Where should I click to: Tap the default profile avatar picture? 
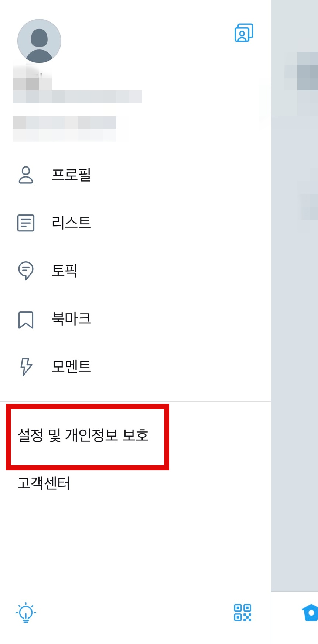point(39,41)
